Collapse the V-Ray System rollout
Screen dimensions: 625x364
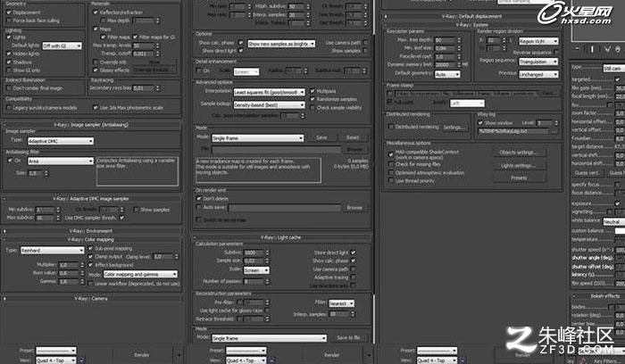[x=471, y=25]
